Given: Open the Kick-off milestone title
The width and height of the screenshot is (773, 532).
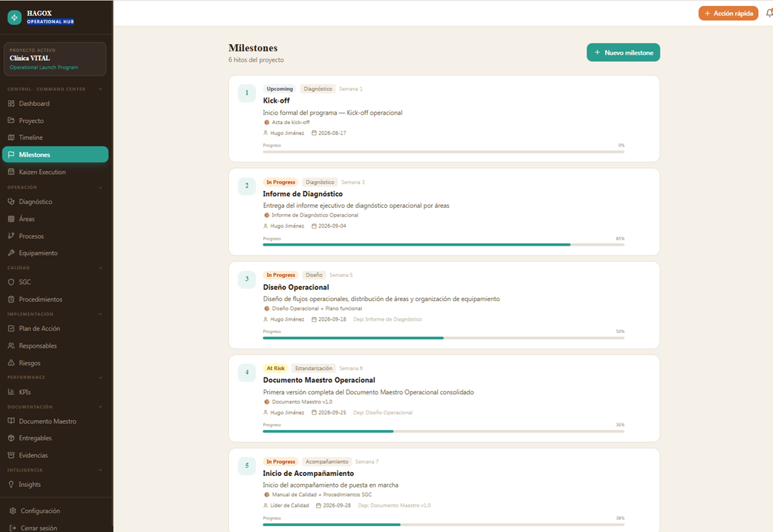Looking at the screenshot, I should pos(276,101).
